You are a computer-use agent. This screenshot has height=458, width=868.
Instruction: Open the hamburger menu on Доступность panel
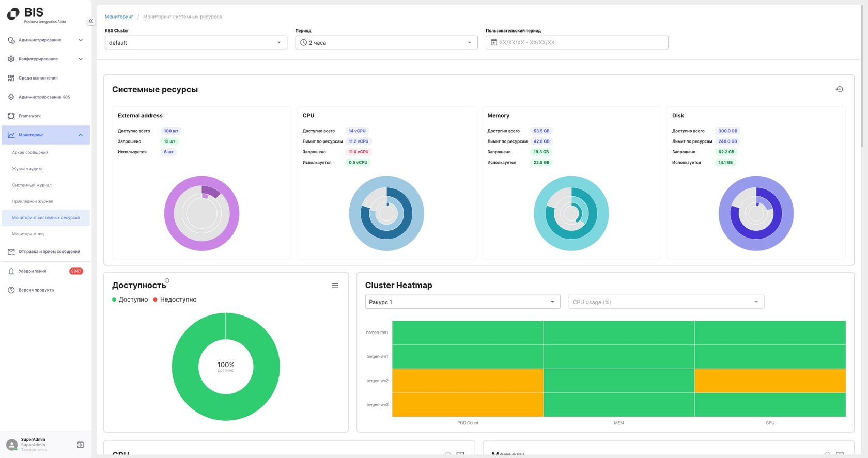(x=335, y=286)
